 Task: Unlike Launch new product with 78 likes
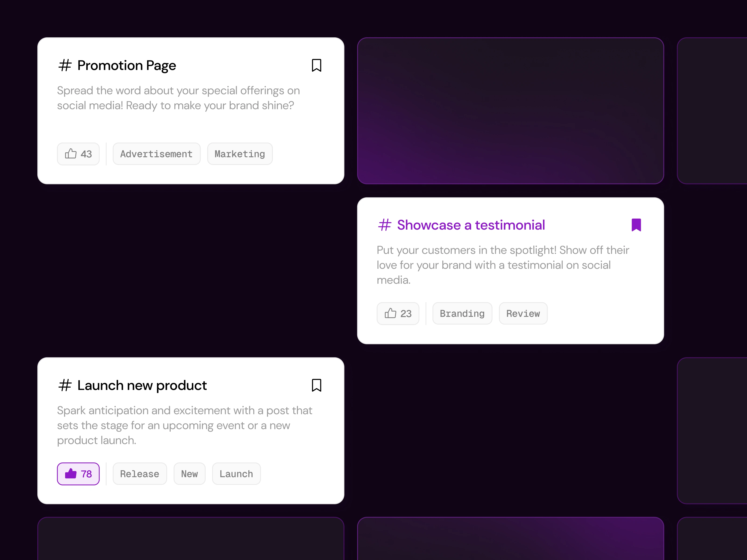[x=78, y=474]
